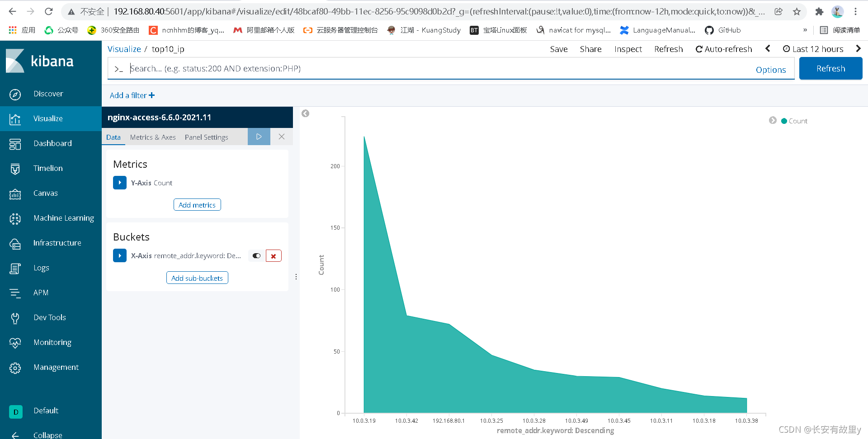Viewport: 868px width, 439px height.
Task: Open the 应用 apps shortcut
Action: pyautogui.click(x=22, y=30)
